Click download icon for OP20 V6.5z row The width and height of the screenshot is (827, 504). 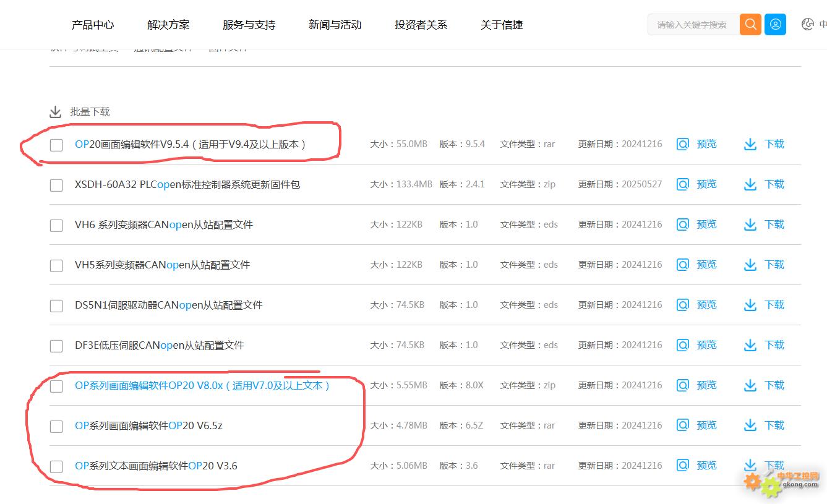coord(750,425)
